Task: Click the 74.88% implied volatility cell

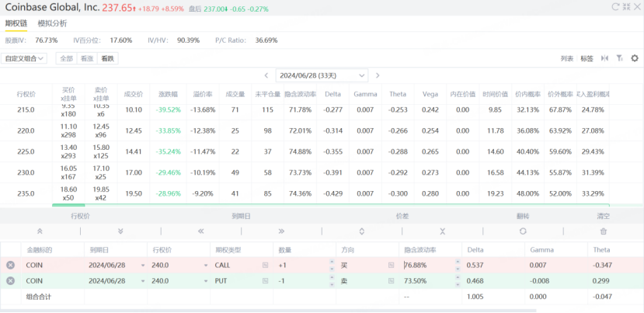Action: pyautogui.click(x=300, y=151)
